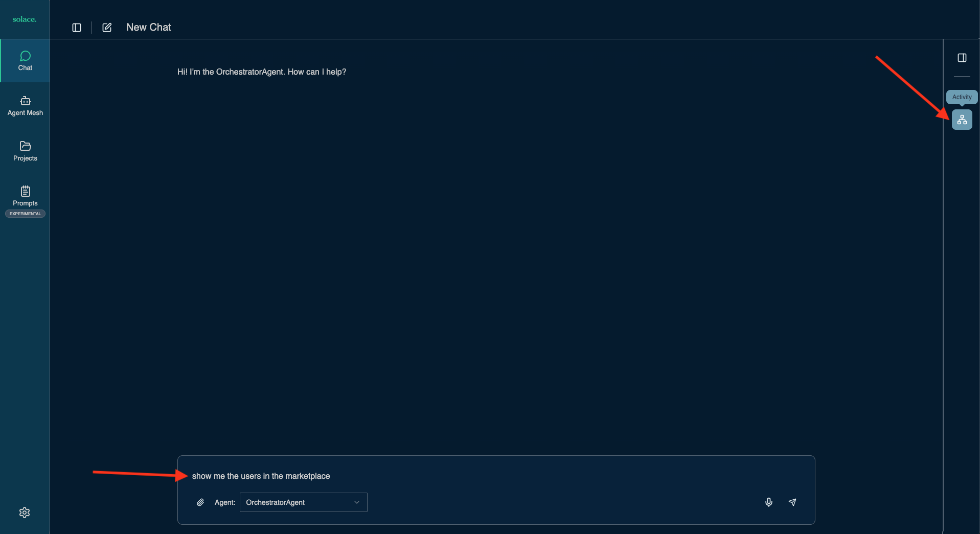Activate voice input with the microphone icon
The image size is (980, 534).
tap(768, 502)
